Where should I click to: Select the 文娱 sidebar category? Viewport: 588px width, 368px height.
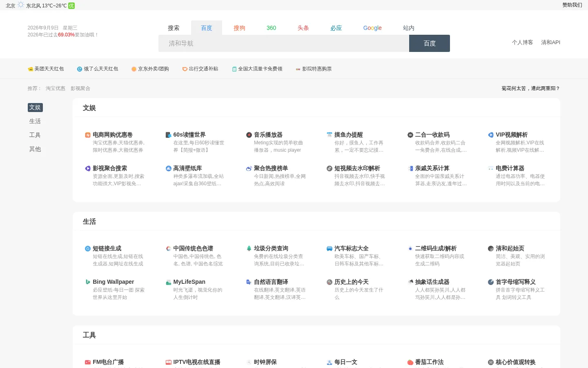coord(35,108)
